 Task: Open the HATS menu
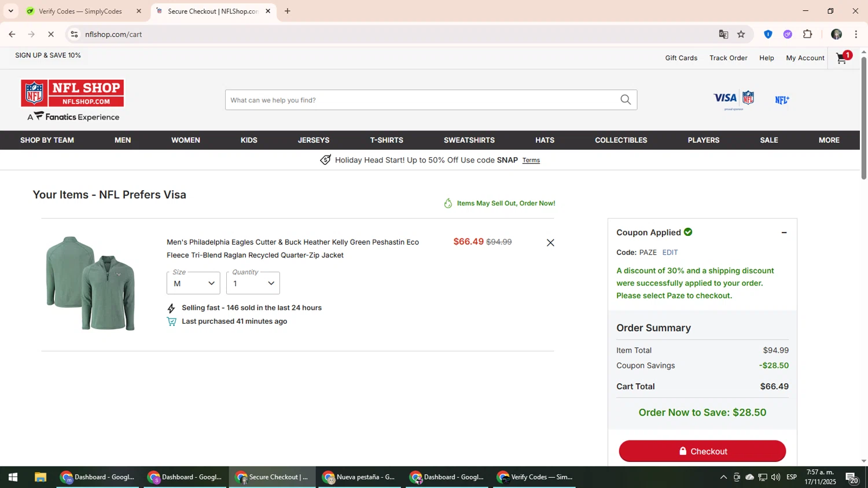[x=545, y=140]
